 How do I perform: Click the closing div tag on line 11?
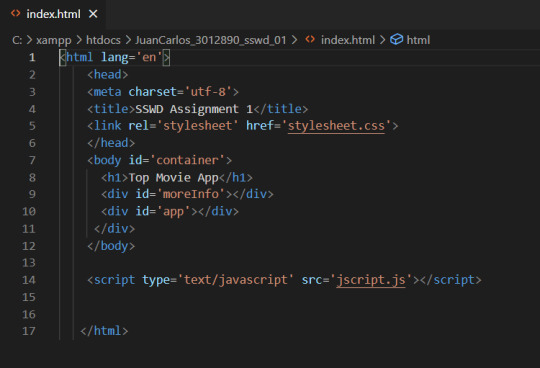click(114, 229)
